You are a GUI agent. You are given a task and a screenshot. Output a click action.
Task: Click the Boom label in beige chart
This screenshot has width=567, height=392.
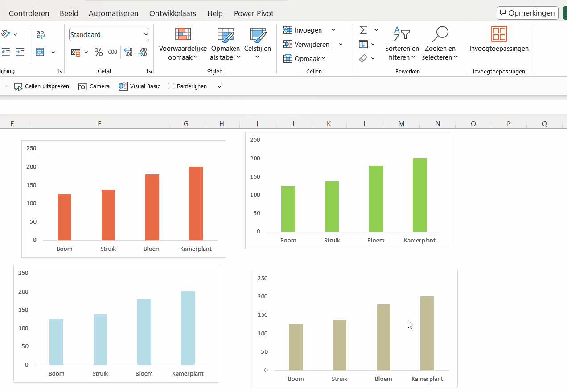296,379
